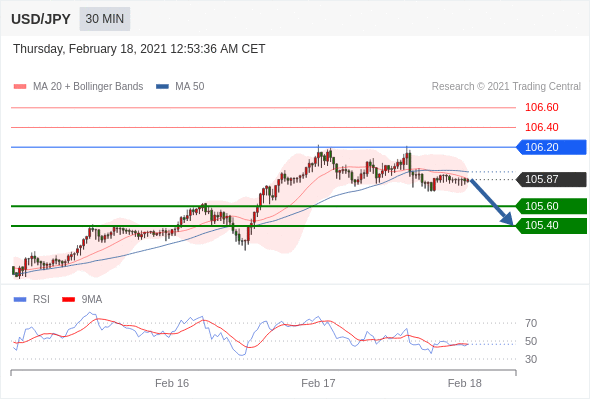Click the blue 106.20 pivot price tag
The width and height of the screenshot is (590, 400).
(x=551, y=147)
